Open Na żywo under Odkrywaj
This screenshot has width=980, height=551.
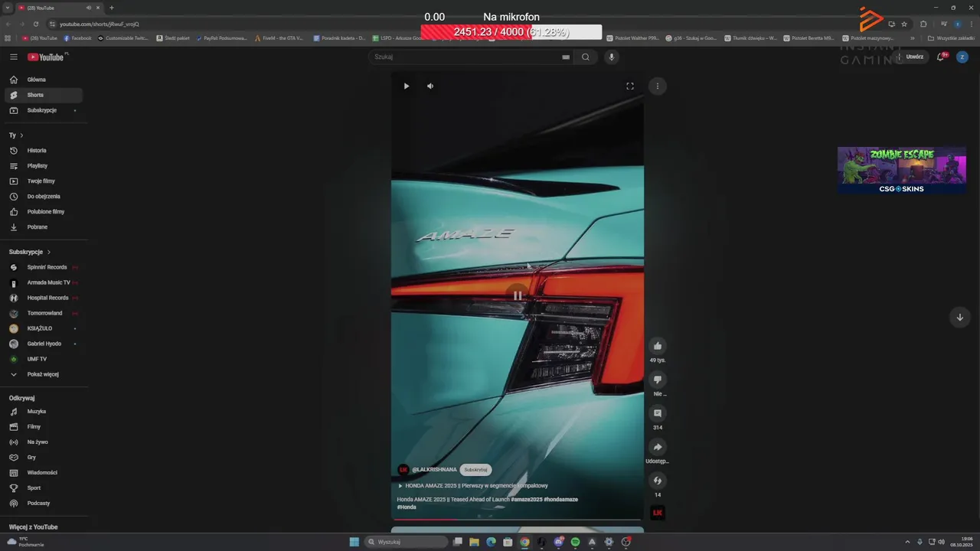(x=44, y=442)
